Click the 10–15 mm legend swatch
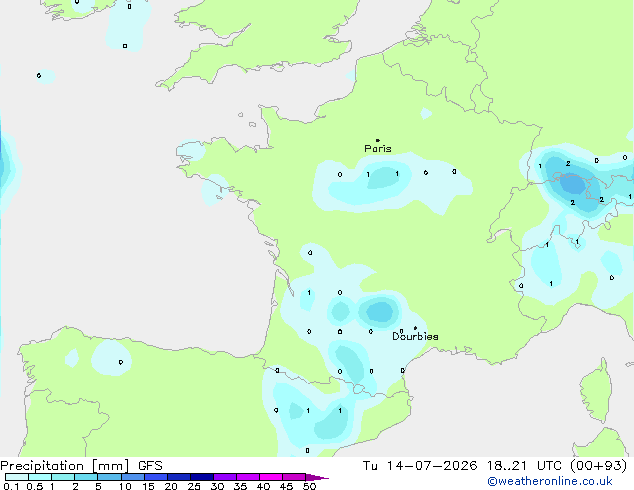634x490 pixels. tap(132, 477)
